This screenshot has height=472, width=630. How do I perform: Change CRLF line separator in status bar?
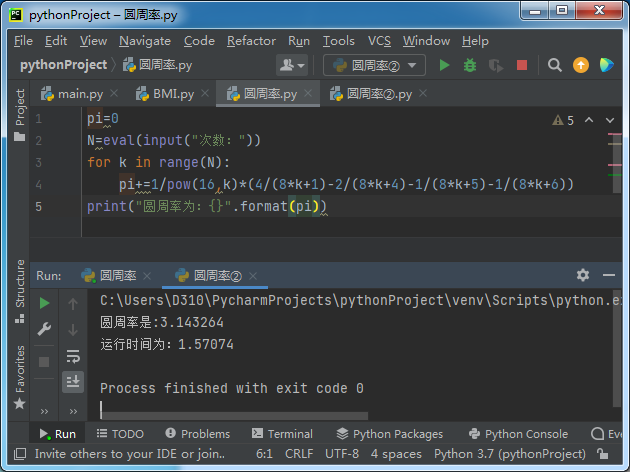tap(299, 454)
